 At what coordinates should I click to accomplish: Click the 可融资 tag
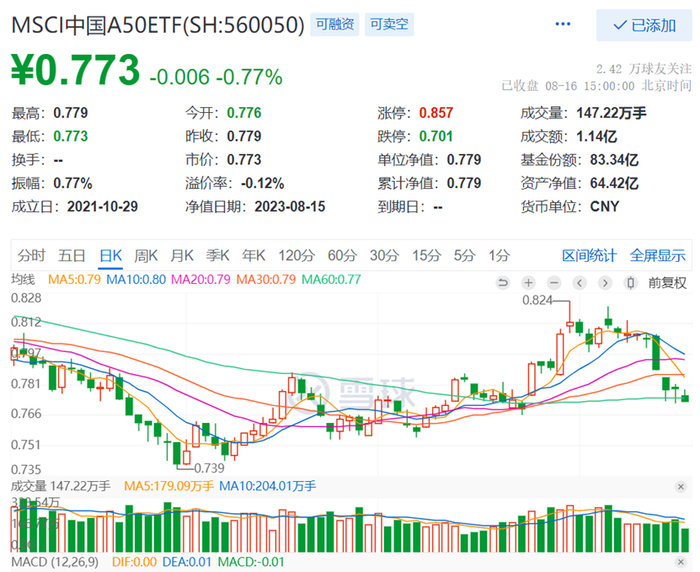pyautogui.click(x=335, y=24)
